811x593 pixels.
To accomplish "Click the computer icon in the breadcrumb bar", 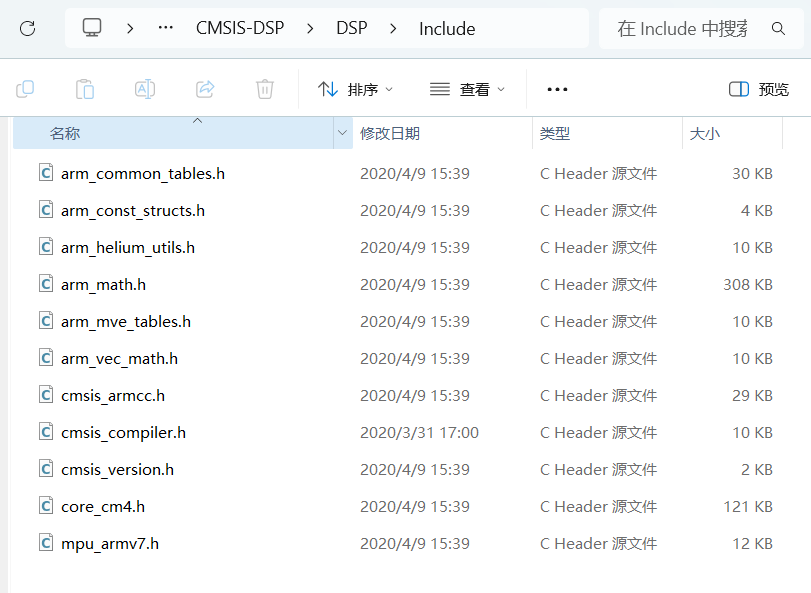I will pos(92,28).
